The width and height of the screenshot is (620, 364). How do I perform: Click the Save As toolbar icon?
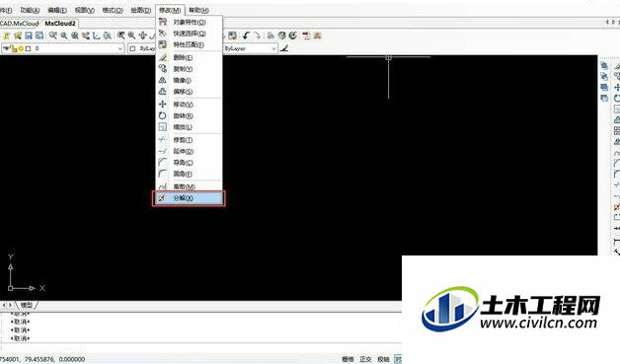coord(39,36)
